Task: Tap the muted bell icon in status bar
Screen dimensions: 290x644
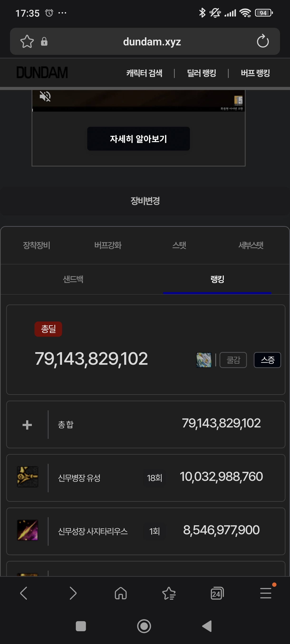Action: click(215, 13)
